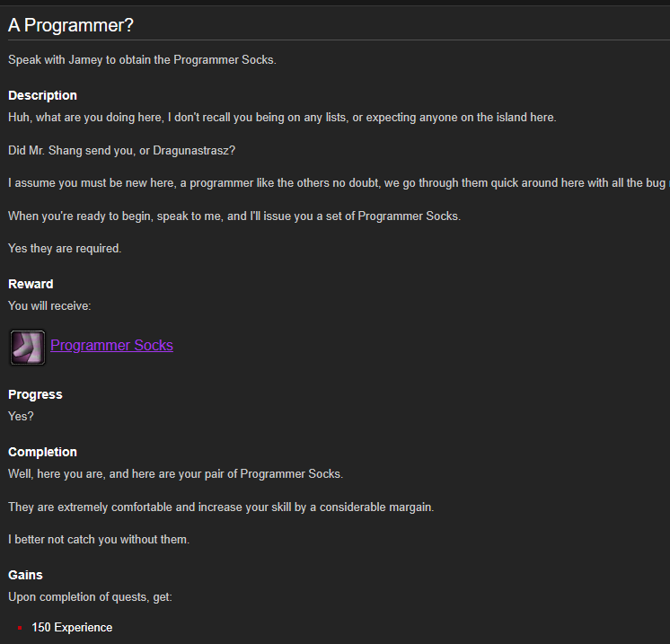
Task: Click the "They are extremely comfortable" sentence
Action: tap(221, 507)
